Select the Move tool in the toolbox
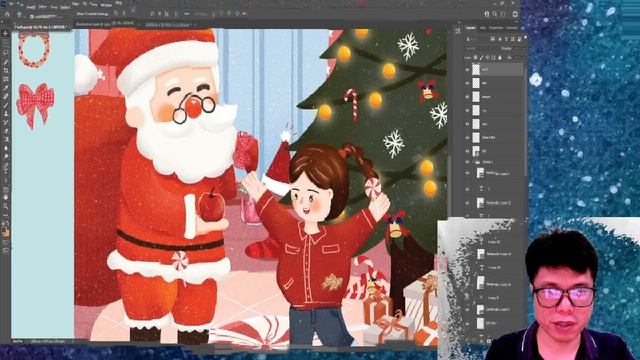Screen dimensions: 640x360 [5, 33]
